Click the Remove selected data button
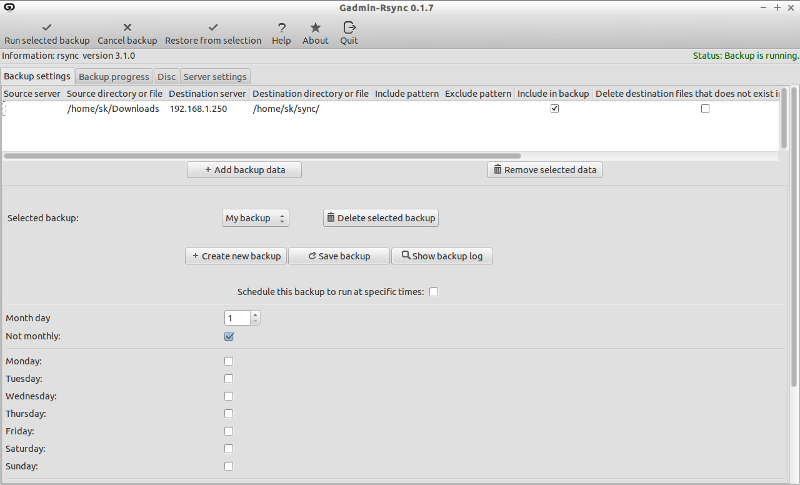800x485 pixels. (x=545, y=170)
